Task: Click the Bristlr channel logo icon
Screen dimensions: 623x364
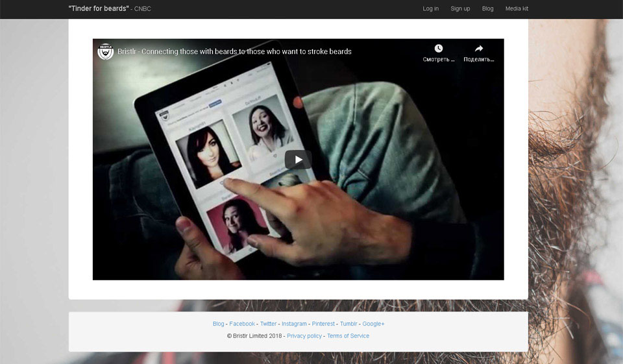Action: pyautogui.click(x=106, y=51)
